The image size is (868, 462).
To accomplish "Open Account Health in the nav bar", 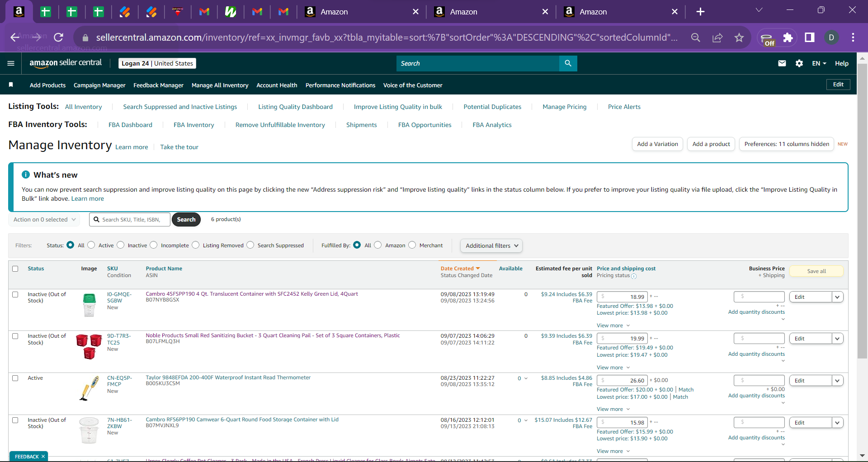I will 277,85.
